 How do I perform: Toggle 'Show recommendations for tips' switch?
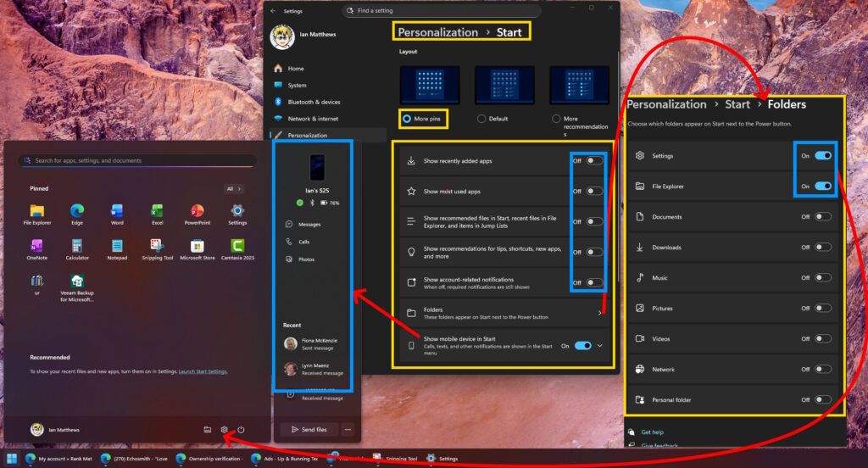click(594, 252)
